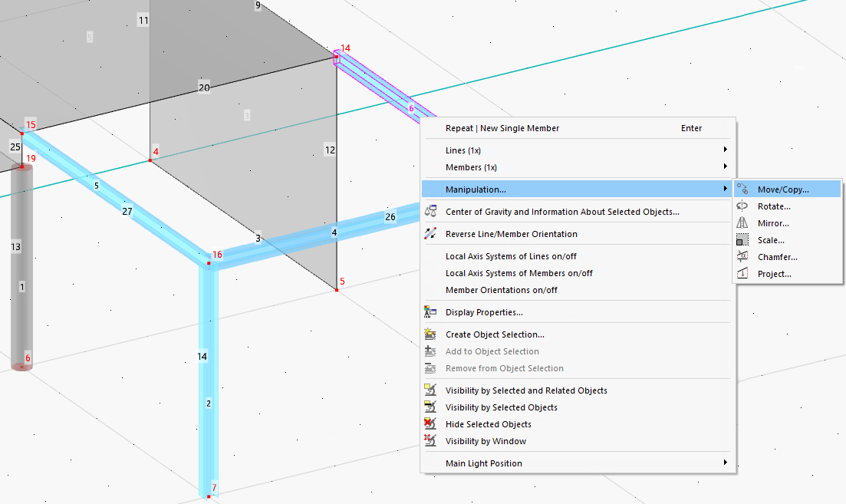The image size is (846, 504).
Task: Select node 7 at the column base
Action: (209, 496)
